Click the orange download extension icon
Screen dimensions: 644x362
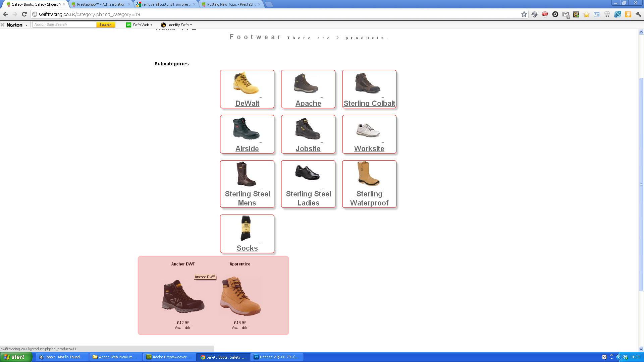coord(628,14)
